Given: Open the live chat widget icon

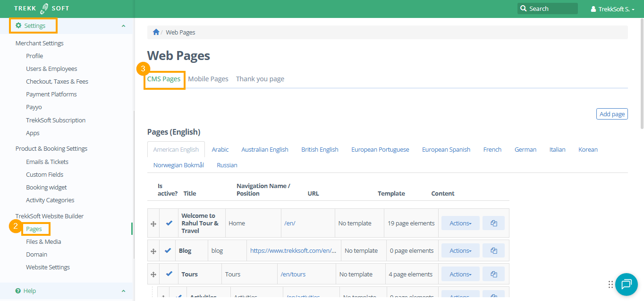Looking at the screenshot, I should tap(626, 284).
